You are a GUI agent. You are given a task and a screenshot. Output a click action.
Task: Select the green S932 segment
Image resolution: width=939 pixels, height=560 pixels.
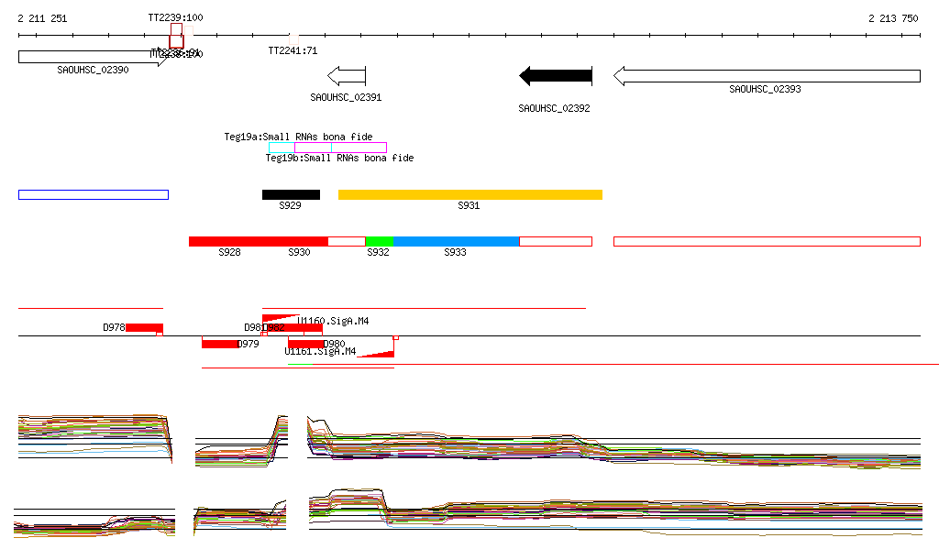(380, 242)
